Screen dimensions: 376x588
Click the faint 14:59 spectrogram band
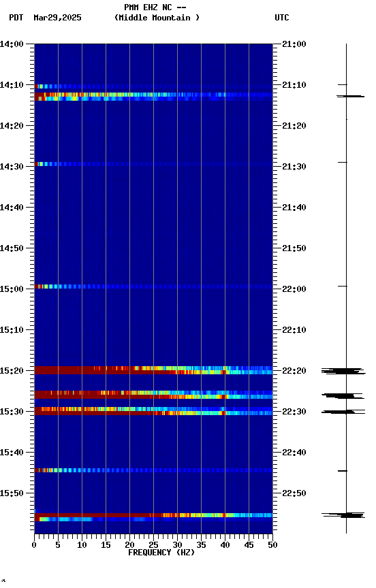point(153,287)
